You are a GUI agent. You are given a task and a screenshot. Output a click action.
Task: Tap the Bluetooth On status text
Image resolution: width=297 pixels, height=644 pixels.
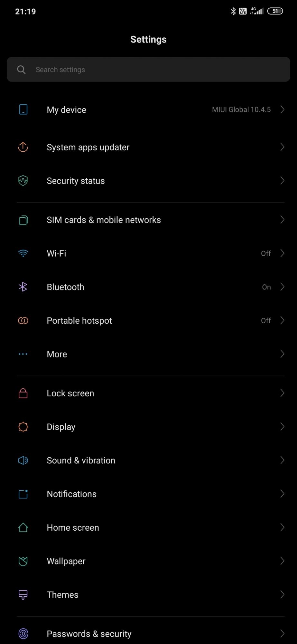(x=266, y=287)
